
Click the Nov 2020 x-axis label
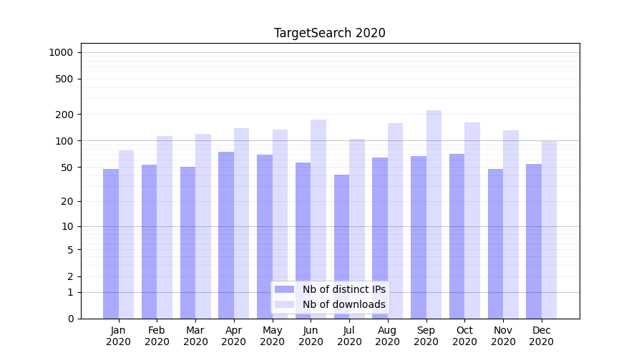pos(503,336)
